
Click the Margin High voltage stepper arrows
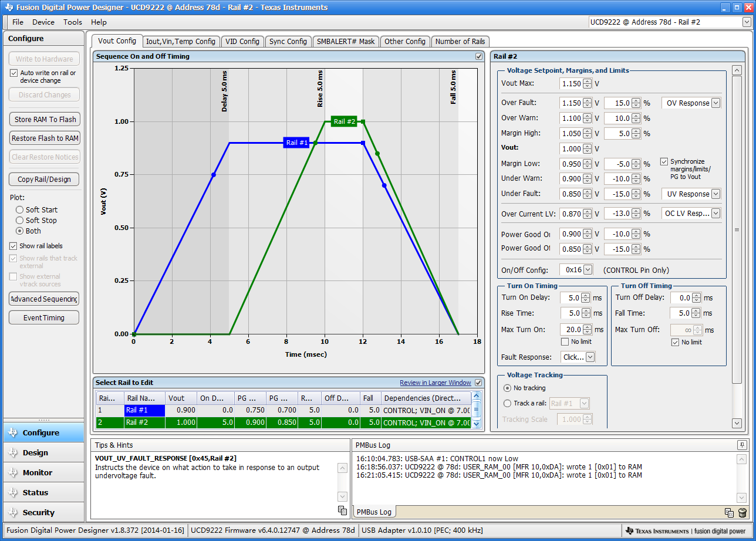pos(588,134)
